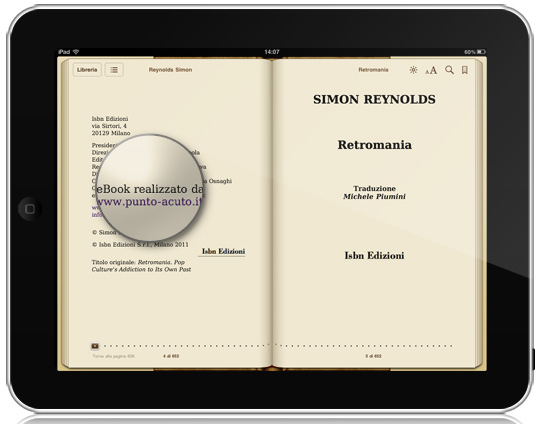The image size is (540, 424).
Task: Adjust brightness with the sun icon
Action: pyautogui.click(x=413, y=70)
